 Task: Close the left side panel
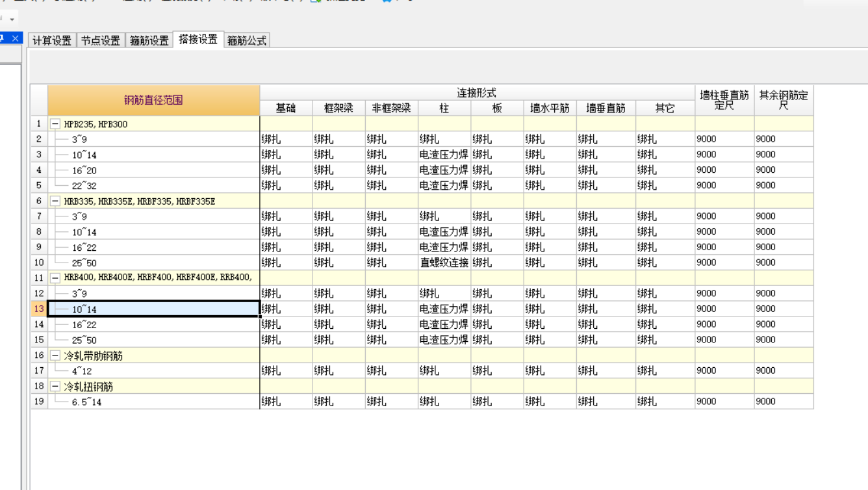pyautogui.click(x=16, y=39)
